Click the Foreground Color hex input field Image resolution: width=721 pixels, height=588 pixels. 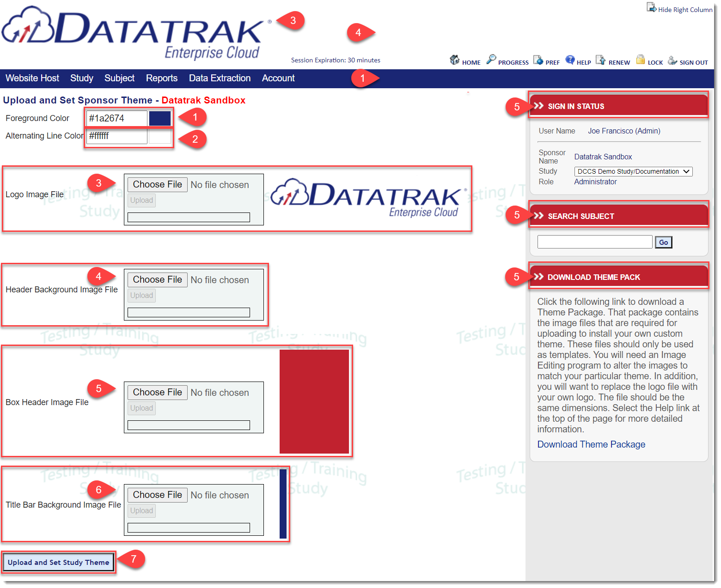[x=116, y=118]
